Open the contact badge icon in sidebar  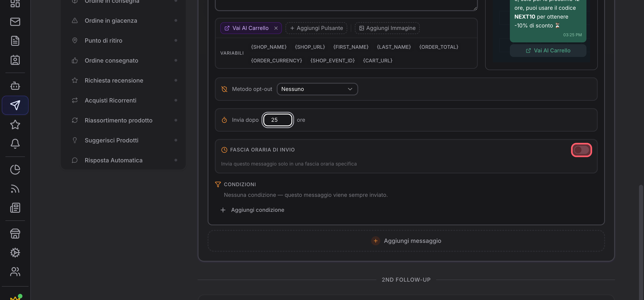[15, 60]
